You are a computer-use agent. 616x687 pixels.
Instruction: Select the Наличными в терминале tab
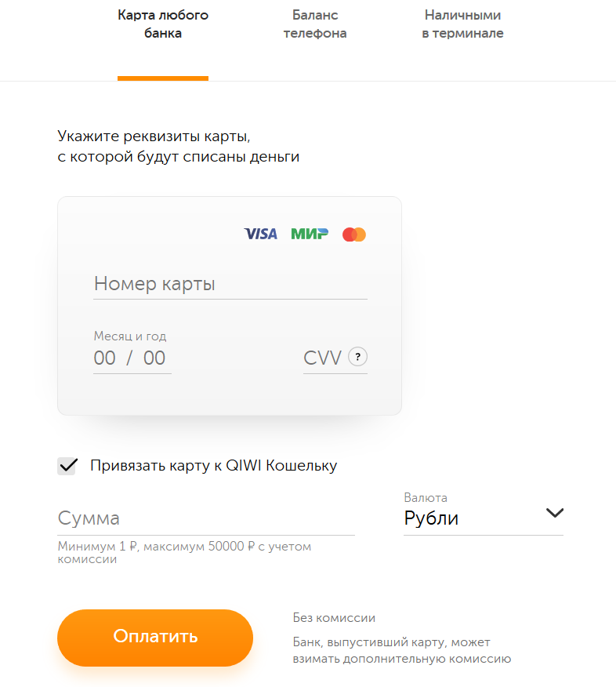pyautogui.click(x=462, y=24)
